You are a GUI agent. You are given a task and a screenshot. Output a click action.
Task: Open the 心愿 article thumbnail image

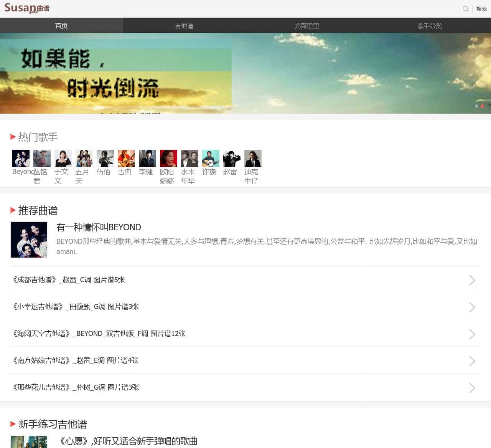coord(29,442)
